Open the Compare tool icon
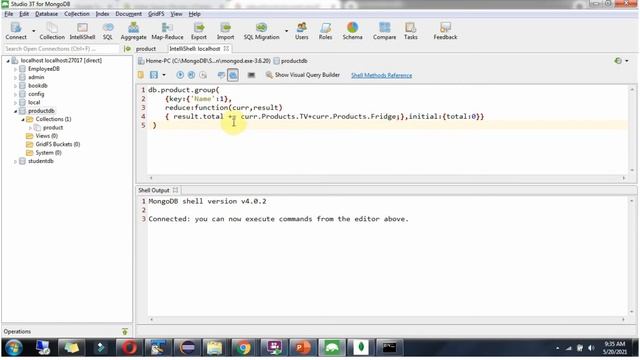The width and height of the screenshot is (640, 360). (384, 31)
